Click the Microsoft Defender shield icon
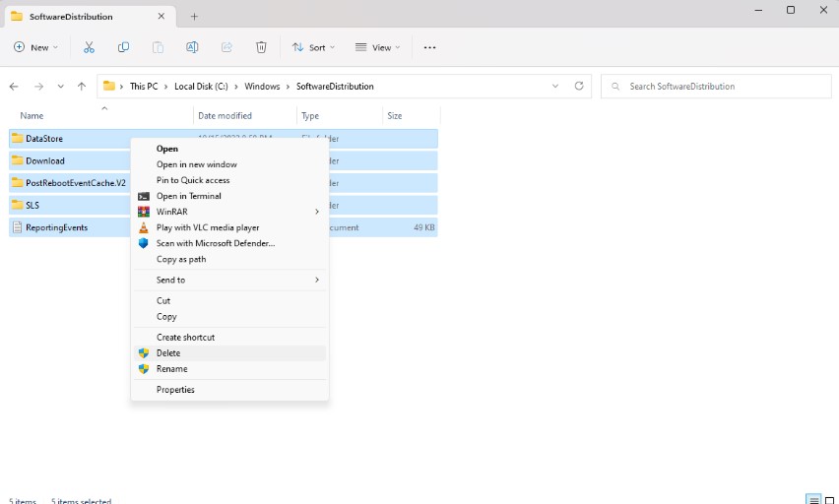839x504 pixels. tap(144, 243)
